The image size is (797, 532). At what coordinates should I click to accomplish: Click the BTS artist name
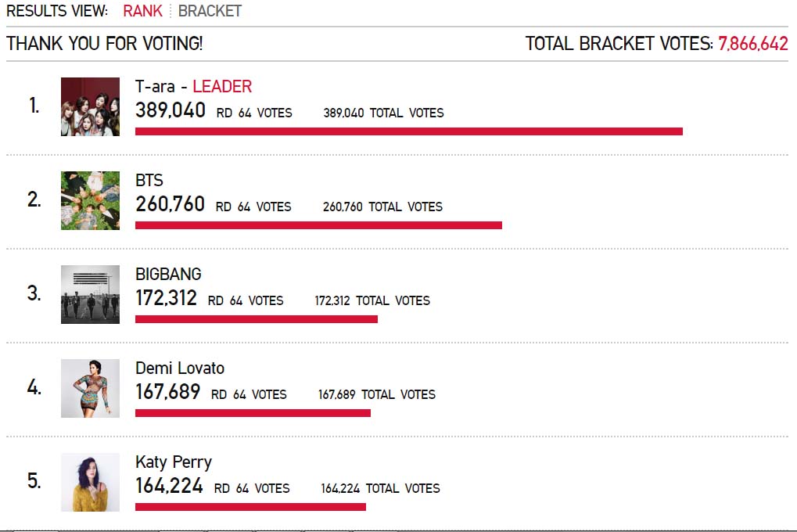pos(149,181)
